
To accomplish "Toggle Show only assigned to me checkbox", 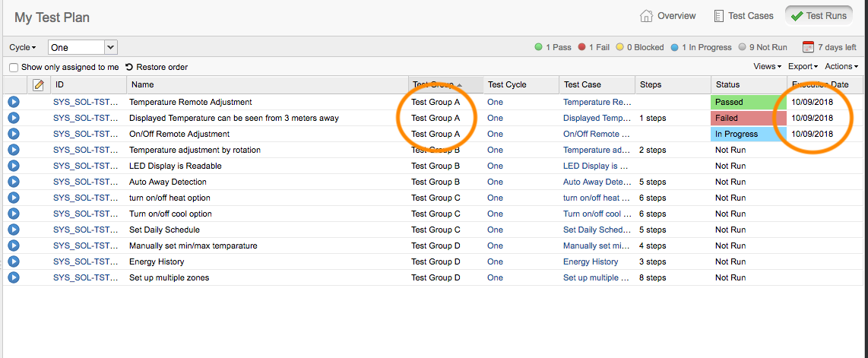I will click(x=14, y=67).
